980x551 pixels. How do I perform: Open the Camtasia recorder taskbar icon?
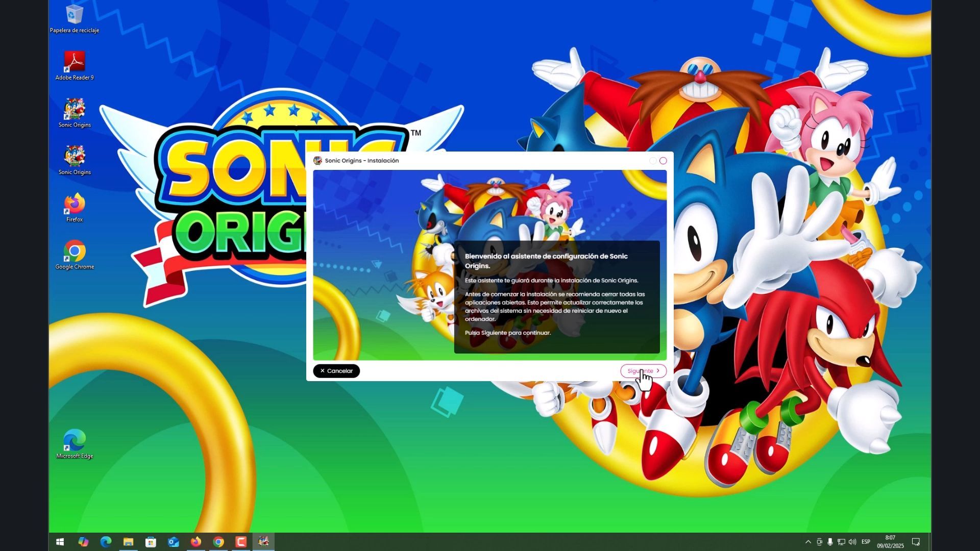(x=241, y=542)
